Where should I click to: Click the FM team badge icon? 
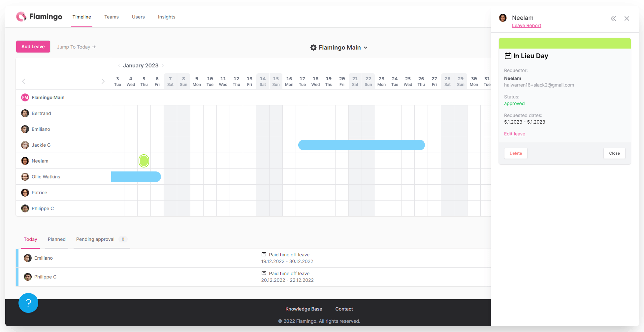tap(25, 97)
